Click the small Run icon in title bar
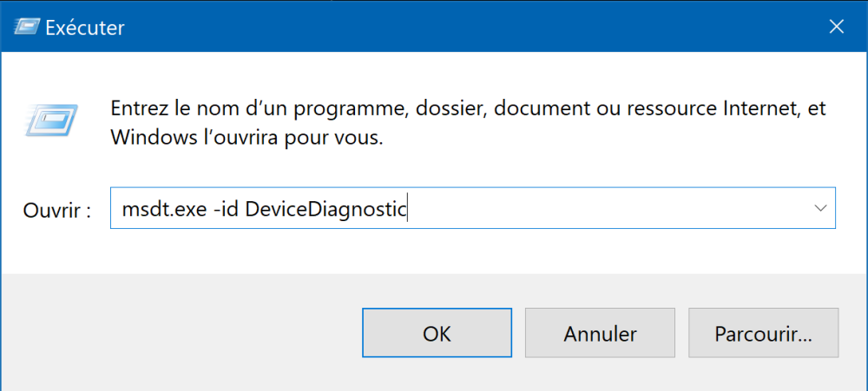This screenshot has width=868, height=391. 26,27
